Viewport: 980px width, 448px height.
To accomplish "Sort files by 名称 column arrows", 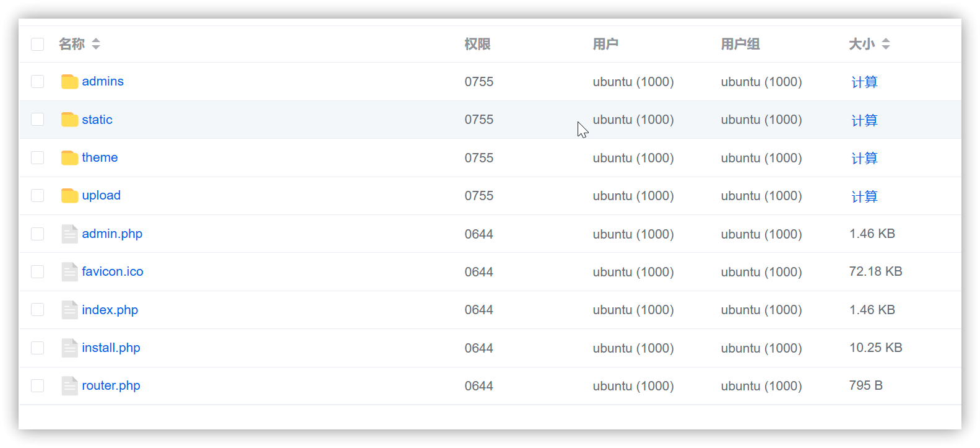I will (96, 44).
